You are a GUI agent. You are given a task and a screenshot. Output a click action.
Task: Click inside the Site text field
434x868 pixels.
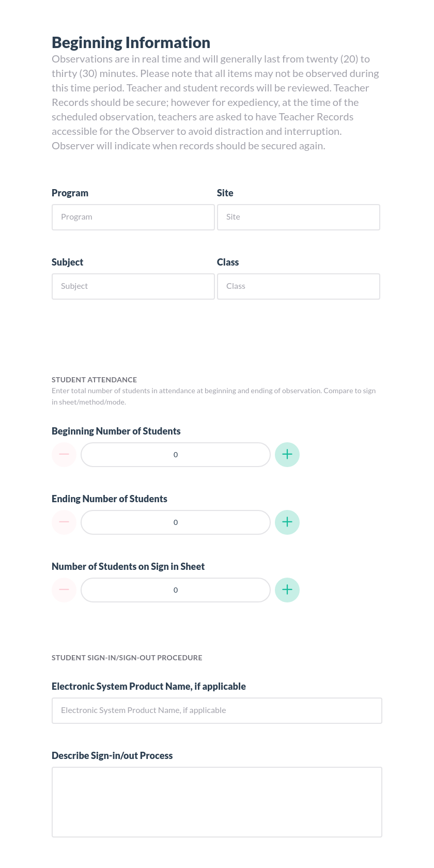point(298,216)
